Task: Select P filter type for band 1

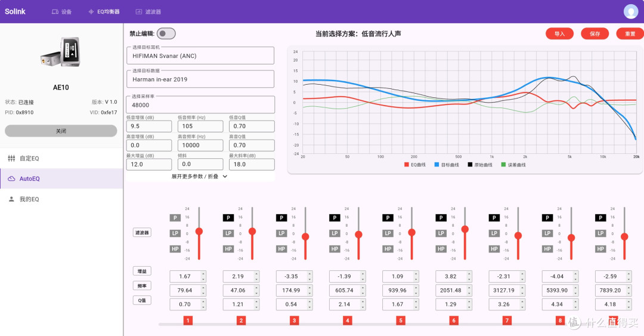Action: coord(175,218)
